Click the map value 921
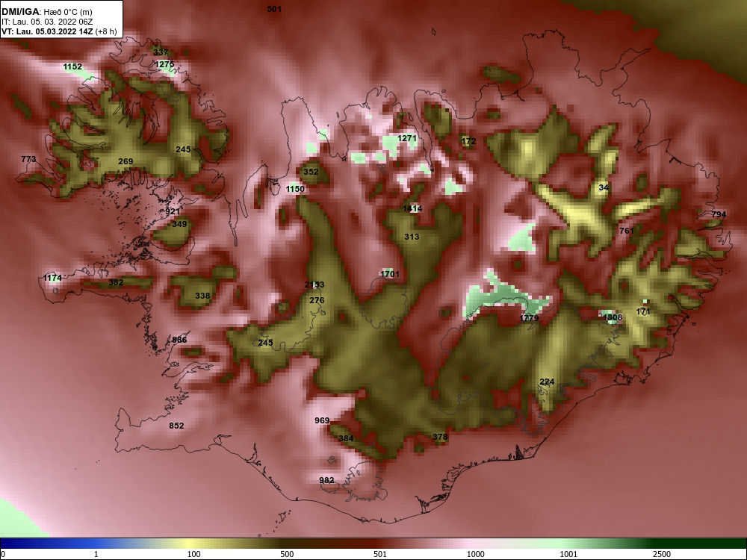Viewport: 747px width, 560px height. pyautogui.click(x=173, y=212)
